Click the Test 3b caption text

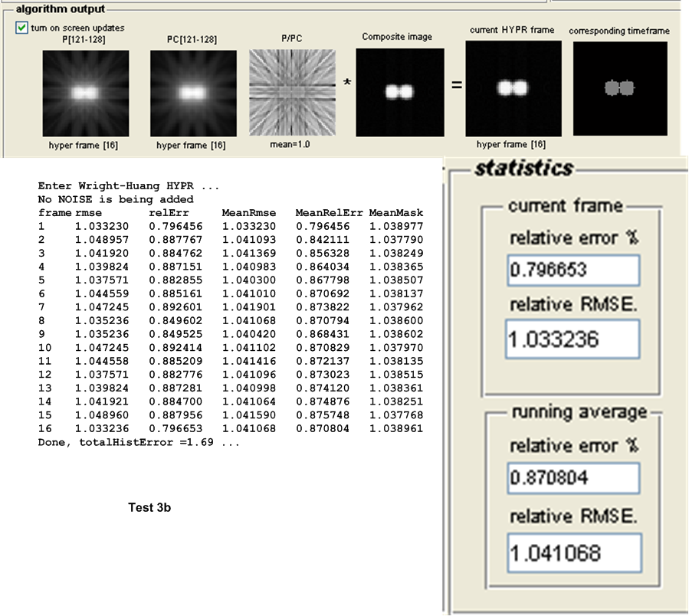point(149,506)
